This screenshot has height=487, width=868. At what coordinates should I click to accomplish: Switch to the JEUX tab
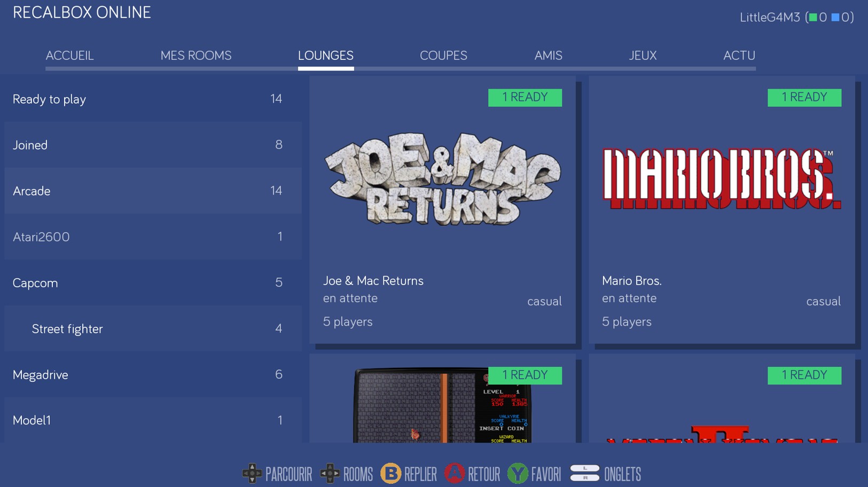(643, 56)
